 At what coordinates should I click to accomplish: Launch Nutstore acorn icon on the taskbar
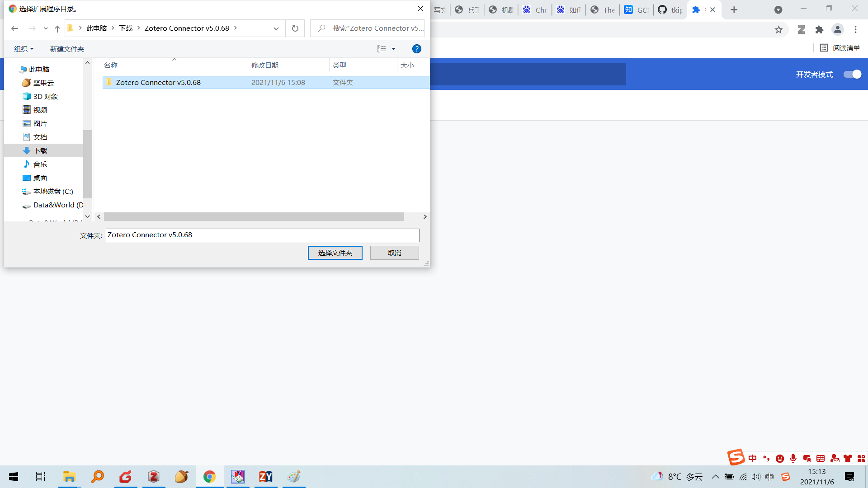coord(181,477)
